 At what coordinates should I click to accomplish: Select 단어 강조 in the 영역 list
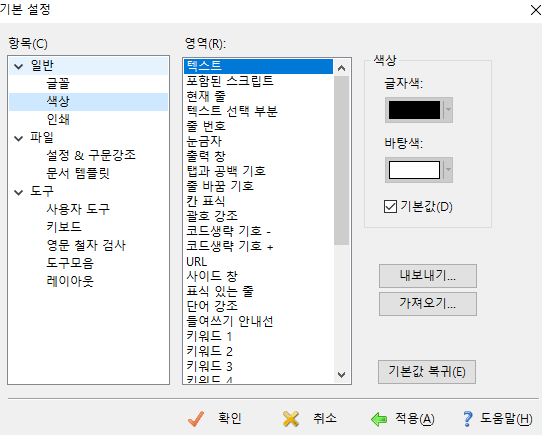click(259, 306)
